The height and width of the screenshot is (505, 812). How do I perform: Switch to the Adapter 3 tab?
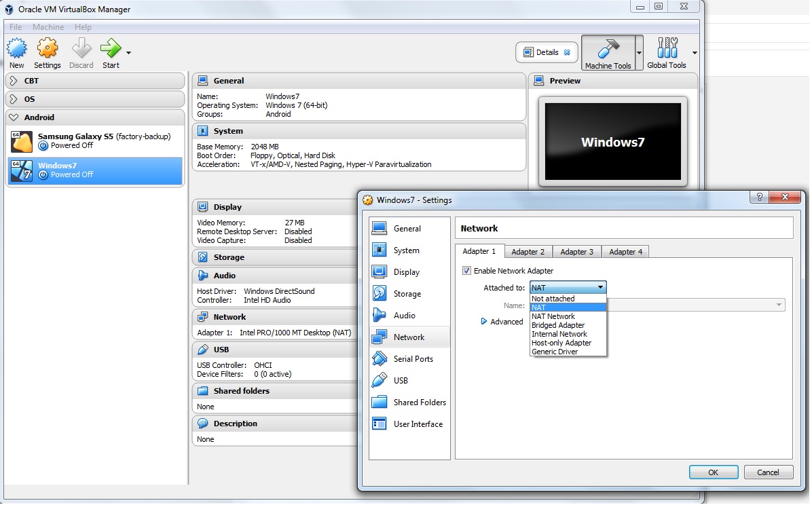click(577, 252)
